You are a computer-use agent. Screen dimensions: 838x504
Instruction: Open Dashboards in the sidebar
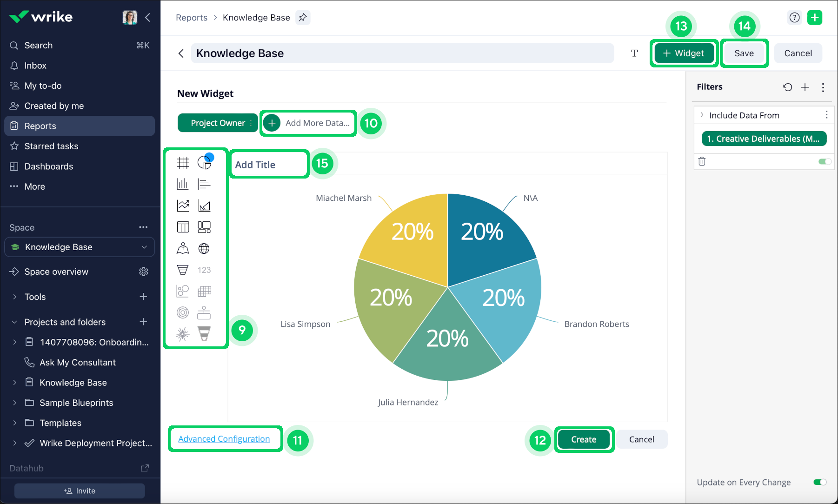coord(48,166)
